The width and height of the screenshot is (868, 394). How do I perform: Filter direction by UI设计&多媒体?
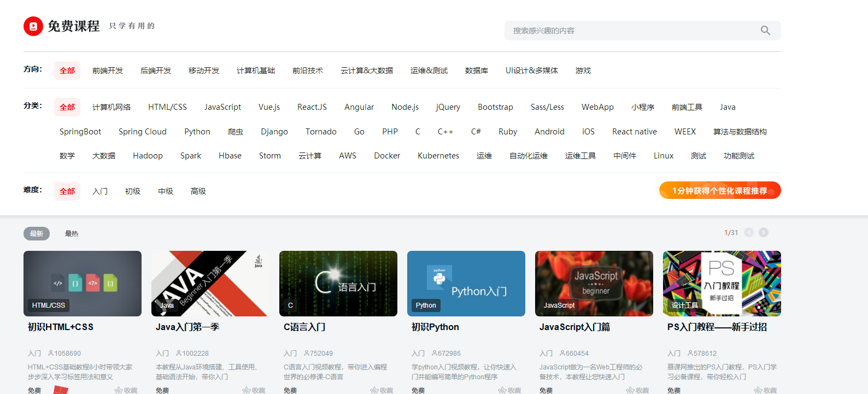point(532,70)
